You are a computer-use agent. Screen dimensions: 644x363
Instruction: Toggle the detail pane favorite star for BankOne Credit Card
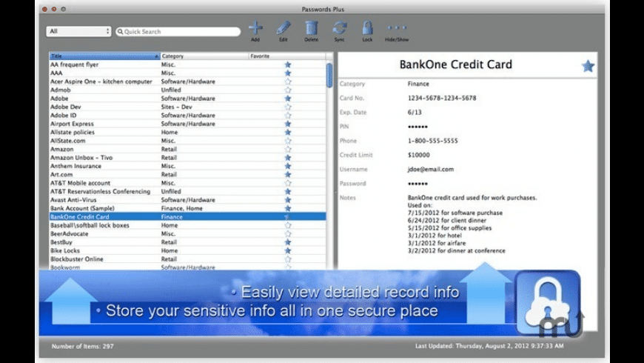point(588,66)
